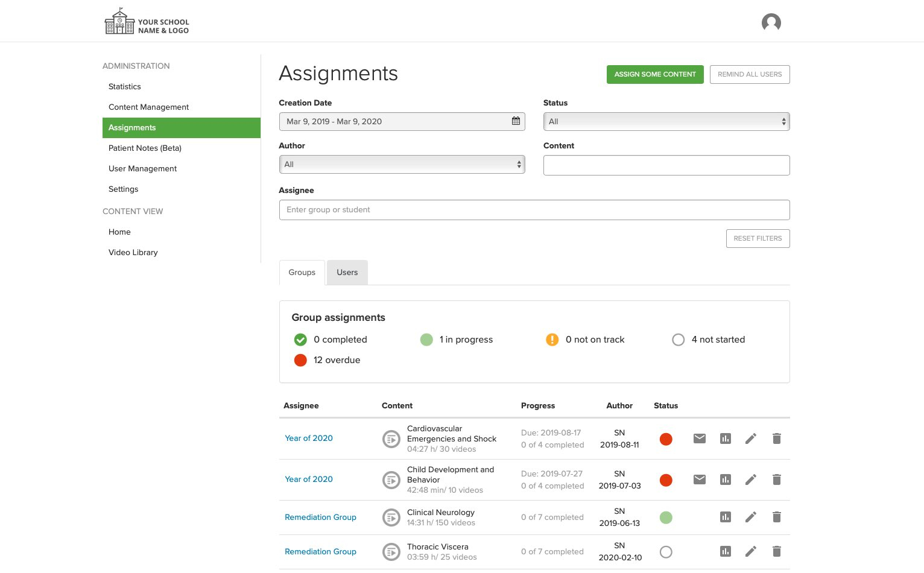Focus the Content filter text field
Image resolution: width=924 pixels, height=573 pixels.
point(666,165)
